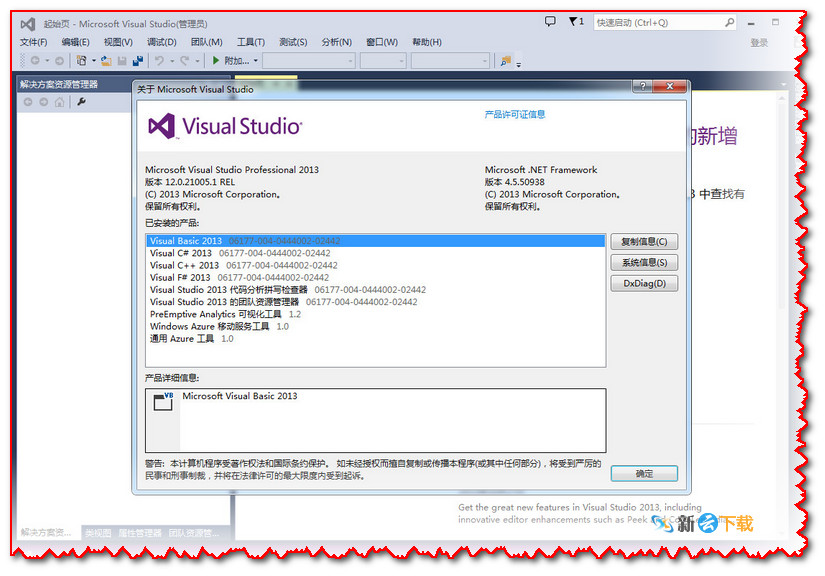Click the Redo arrow icon on toolbar
Viewport: 825px width, 576px height.
pos(184,61)
